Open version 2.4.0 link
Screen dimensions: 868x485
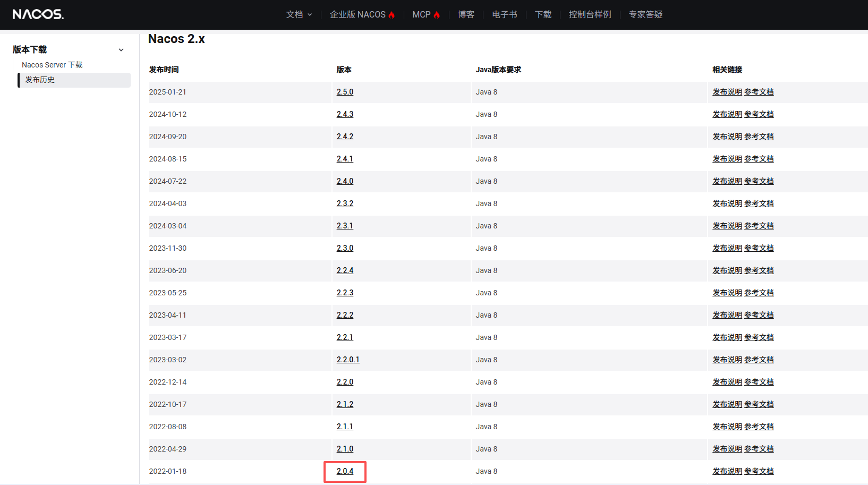tap(345, 181)
